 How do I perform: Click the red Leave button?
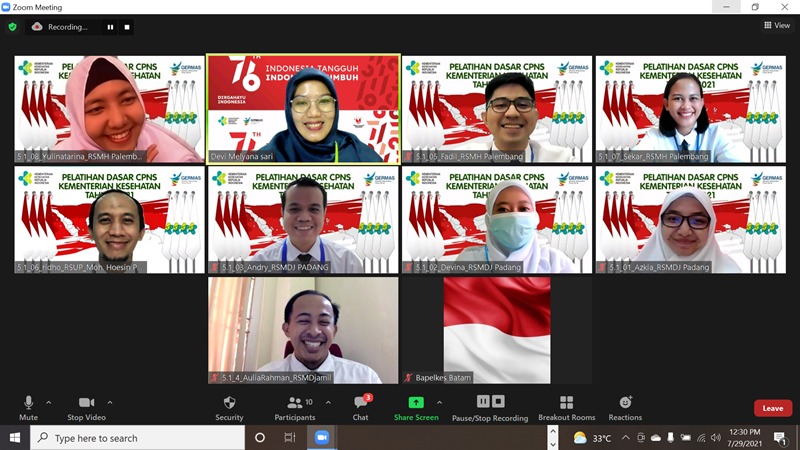click(x=772, y=408)
